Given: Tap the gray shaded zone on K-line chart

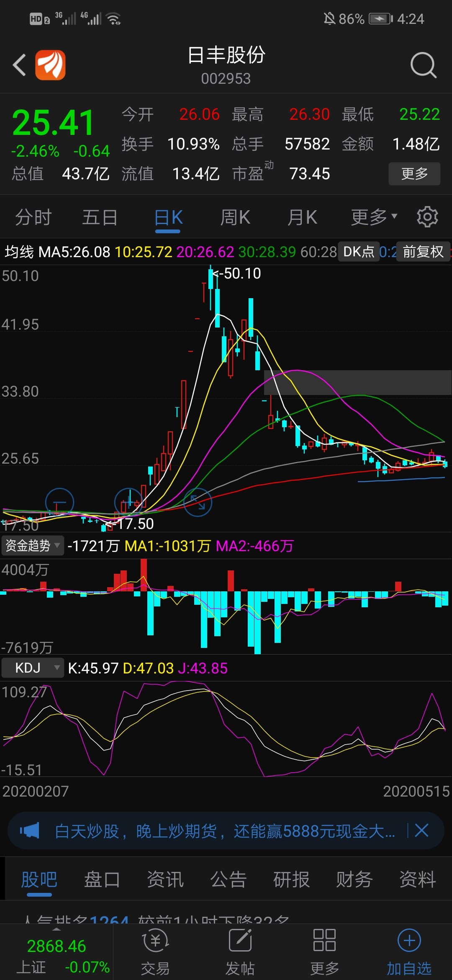Looking at the screenshot, I should tap(357, 382).
